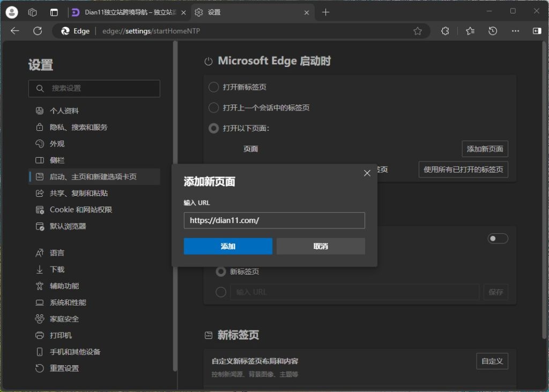549x392 pixels.
Task: Open the settings and more menu
Action: 515,31
